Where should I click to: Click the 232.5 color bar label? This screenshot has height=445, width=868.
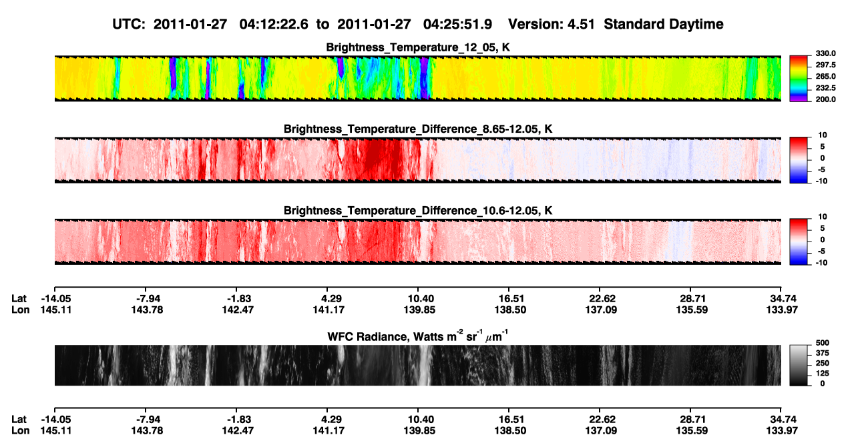click(x=826, y=88)
